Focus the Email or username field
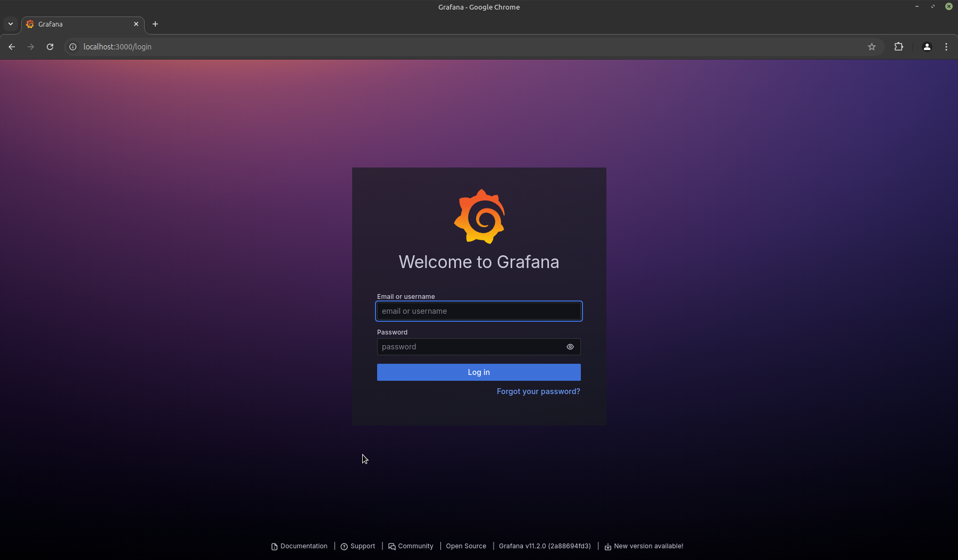Viewport: 958px width, 560px height. pos(479,311)
